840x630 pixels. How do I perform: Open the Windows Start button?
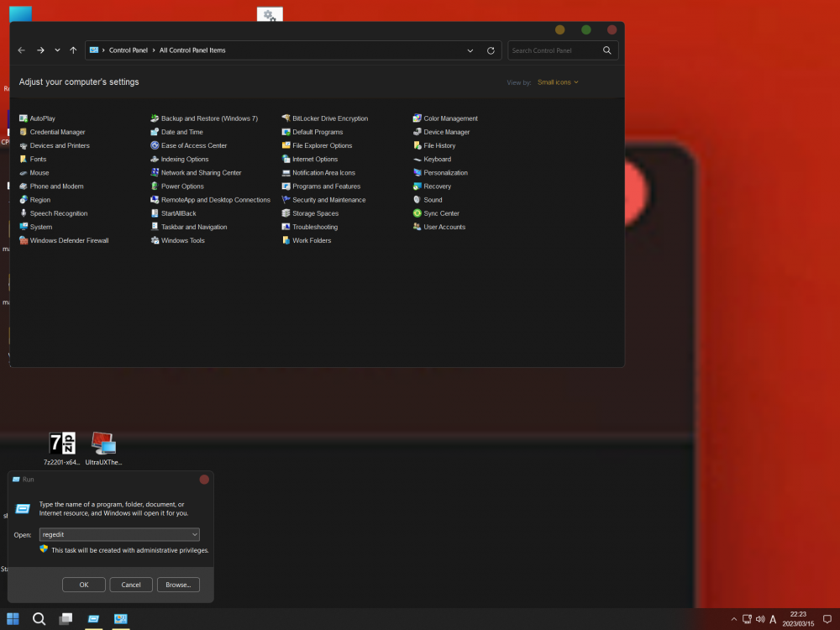(x=13, y=619)
